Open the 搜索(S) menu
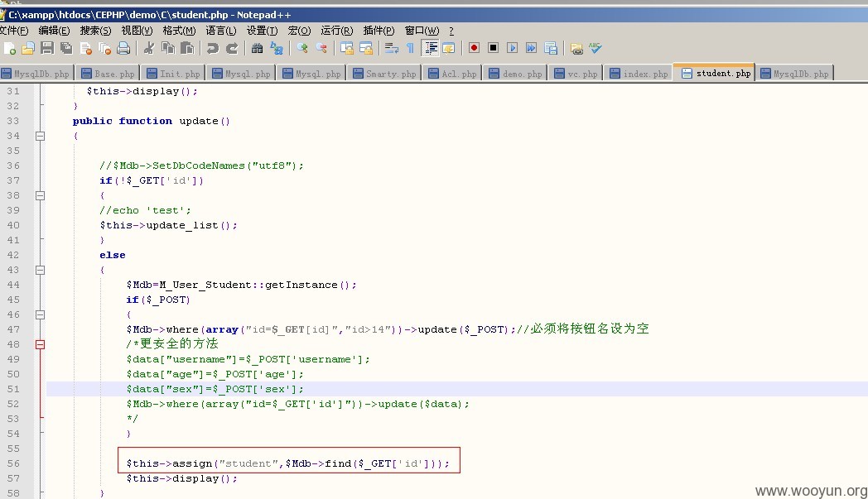This screenshot has height=499, width=868. pos(95,31)
